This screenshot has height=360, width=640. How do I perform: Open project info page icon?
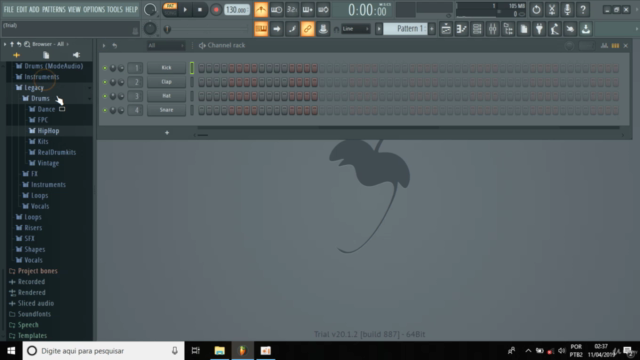pos(524,29)
